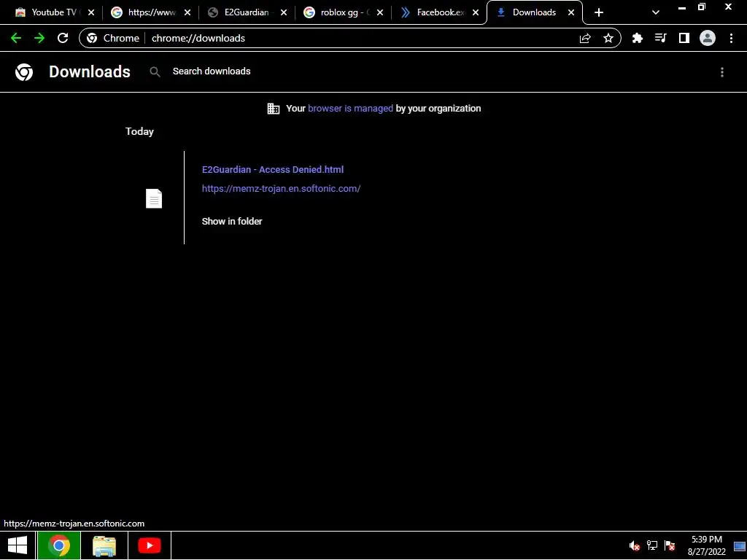Open the 'browser is managed' link
The image size is (747, 560).
[350, 109]
